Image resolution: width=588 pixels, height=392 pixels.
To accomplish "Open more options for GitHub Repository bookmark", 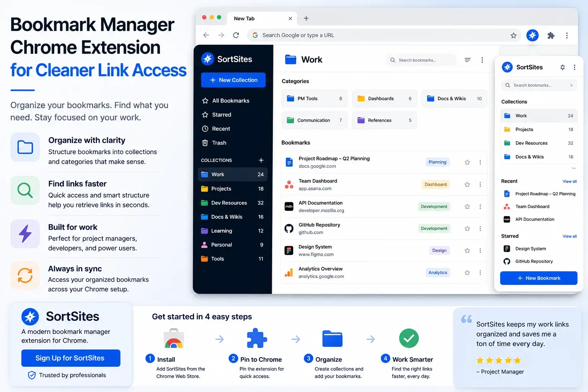I will pyautogui.click(x=480, y=229).
